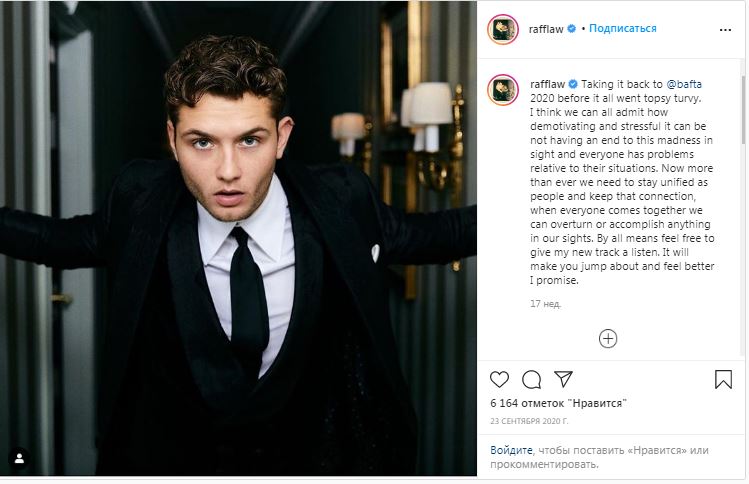Click the main post photo
Screen dimensions: 749x484
(x=238, y=238)
